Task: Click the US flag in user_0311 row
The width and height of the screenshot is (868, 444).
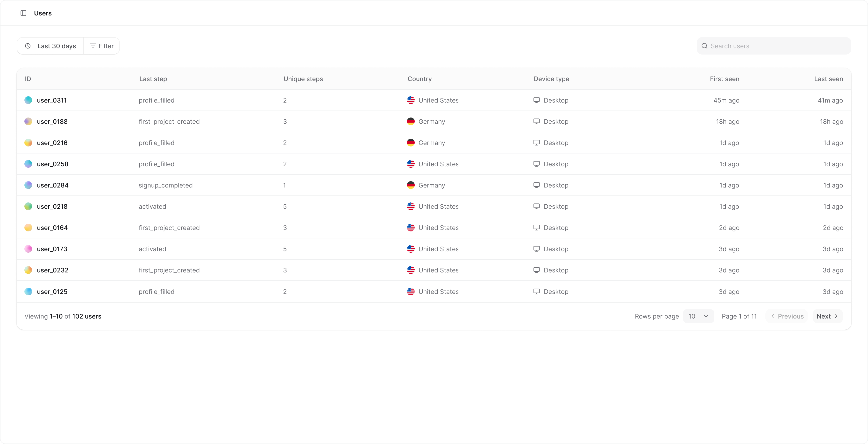Action: click(x=411, y=100)
